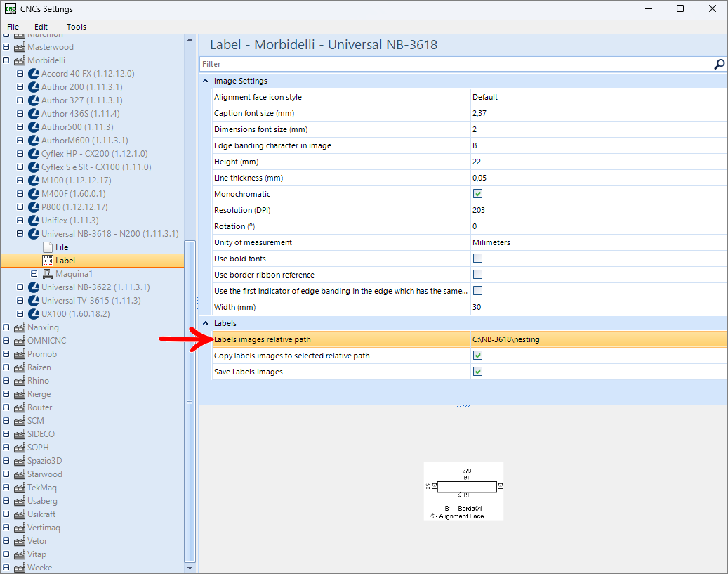Uncheck the Monochromatic checkbox

tap(477, 194)
